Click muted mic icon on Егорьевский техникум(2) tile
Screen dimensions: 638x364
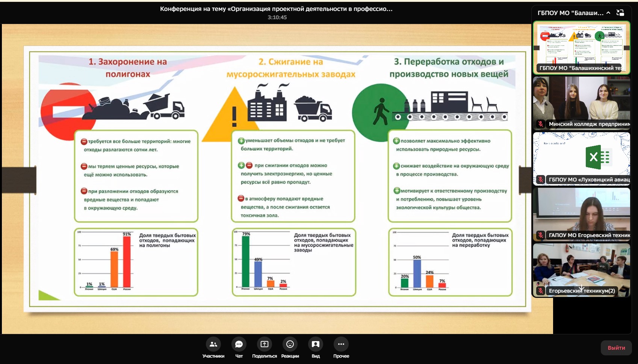[x=541, y=291]
